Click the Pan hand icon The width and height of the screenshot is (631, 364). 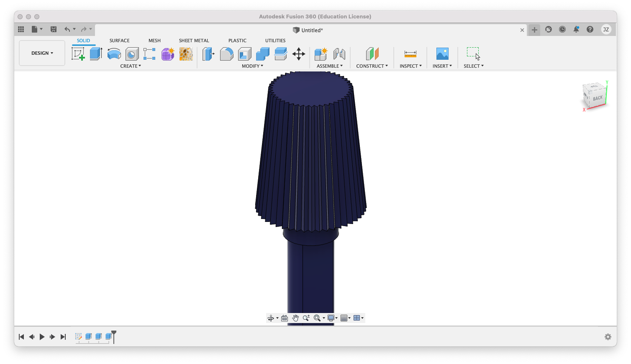point(295,318)
